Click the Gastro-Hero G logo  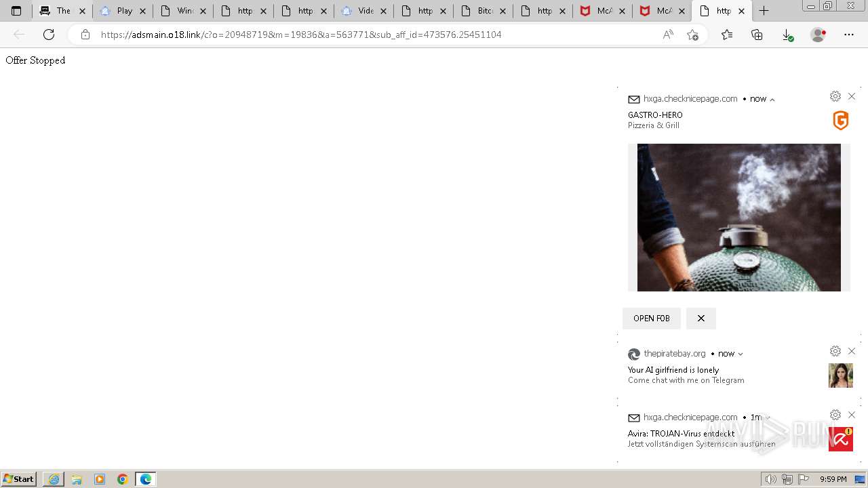pos(841,121)
